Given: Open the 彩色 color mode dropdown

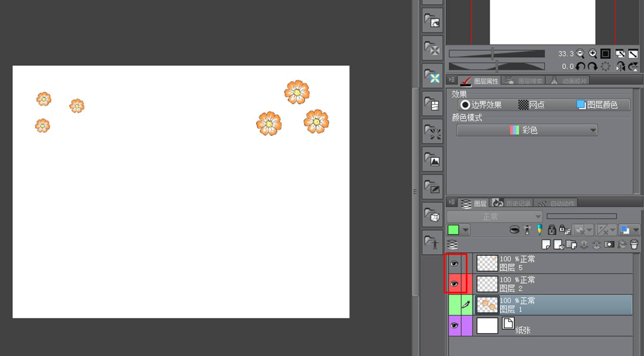Looking at the screenshot, I should coord(527,130).
